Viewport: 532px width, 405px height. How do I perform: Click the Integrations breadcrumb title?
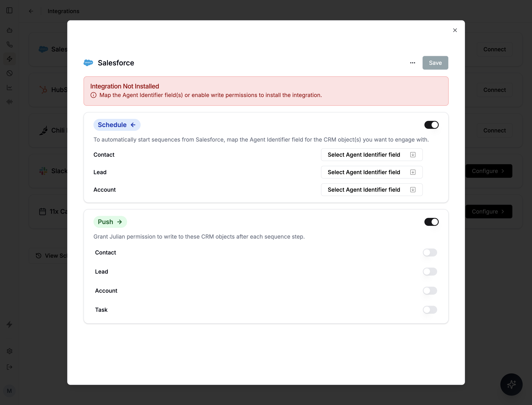coord(63,11)
